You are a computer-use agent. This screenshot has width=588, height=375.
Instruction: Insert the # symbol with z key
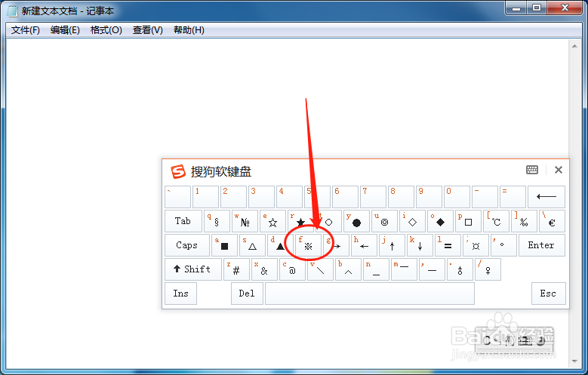click(236, 269)
